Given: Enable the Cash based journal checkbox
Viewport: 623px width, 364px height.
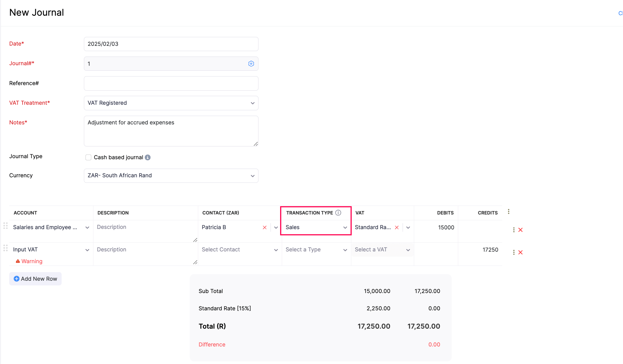Looking at the screenshot, I should [x=88, y=157].
